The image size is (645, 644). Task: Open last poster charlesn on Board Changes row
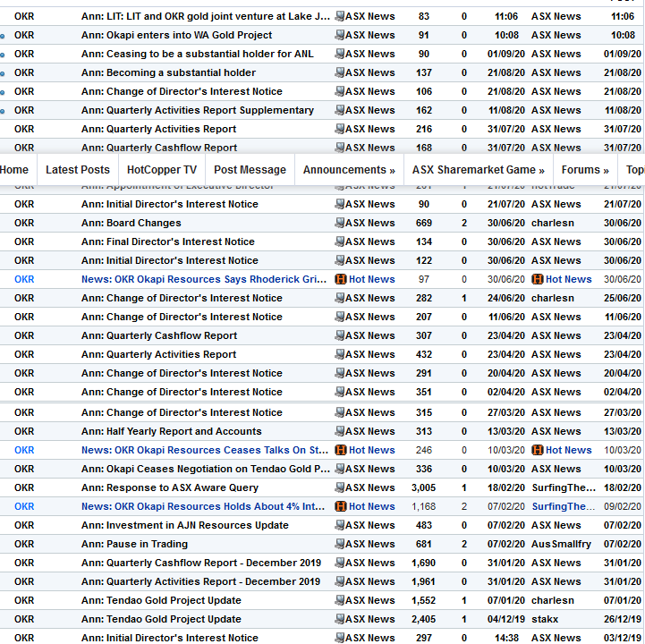click(553, 223)
